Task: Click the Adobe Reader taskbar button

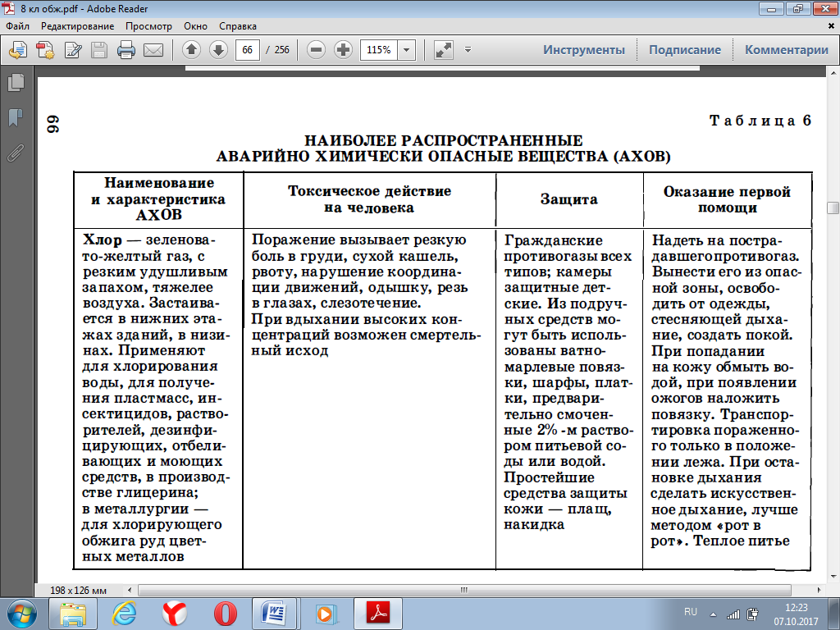Action: coord(378,614)
